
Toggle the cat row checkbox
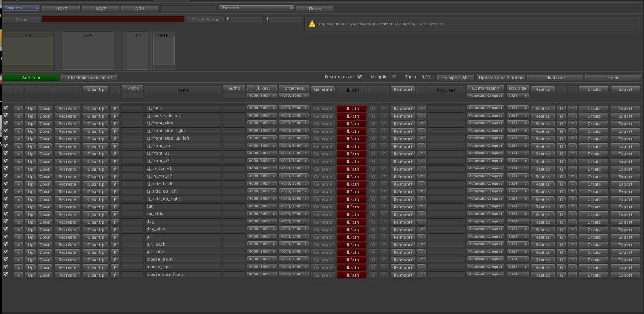pyautogui.click(x=5, y=206)
